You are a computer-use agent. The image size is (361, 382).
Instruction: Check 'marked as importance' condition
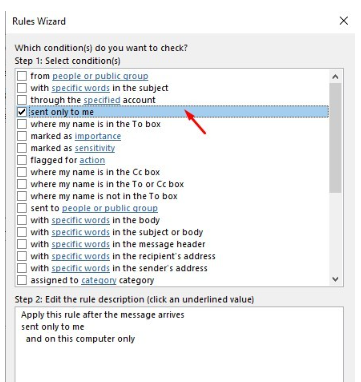22,136
